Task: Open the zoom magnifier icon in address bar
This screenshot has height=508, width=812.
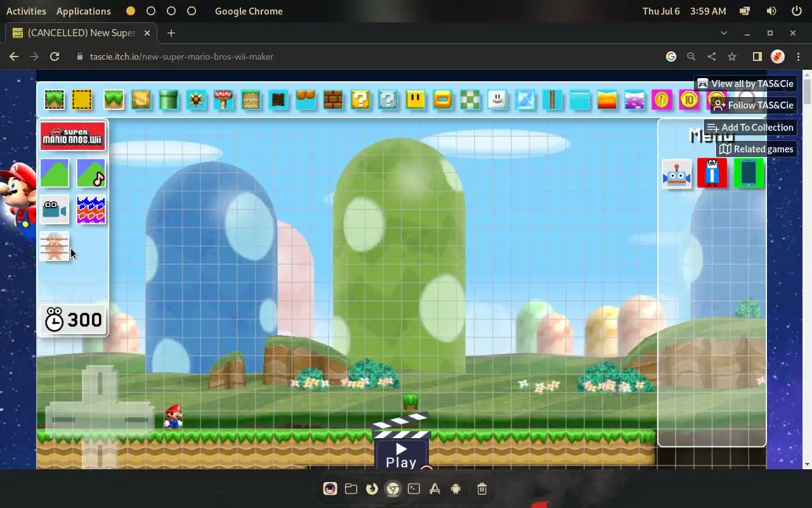Action: (x=691, y=57)
